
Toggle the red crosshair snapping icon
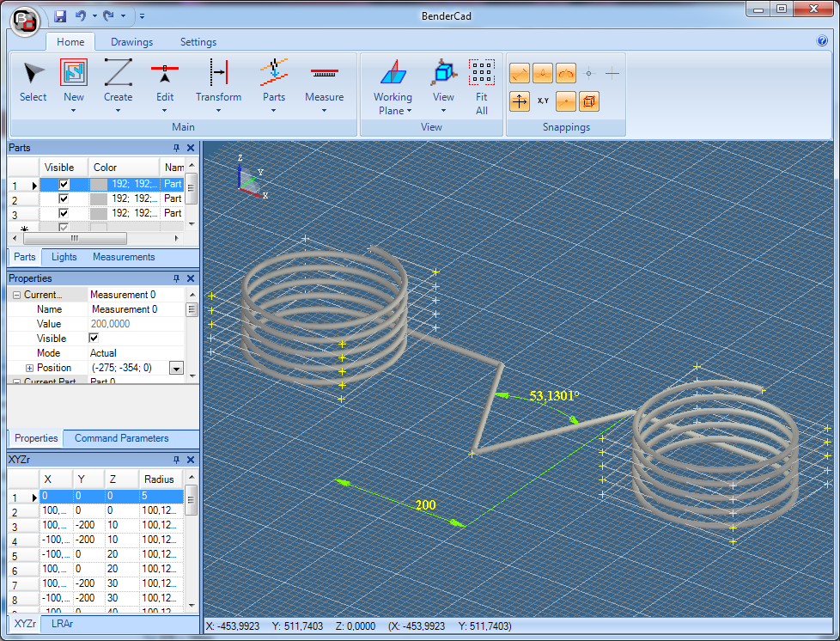click(612, 73)
